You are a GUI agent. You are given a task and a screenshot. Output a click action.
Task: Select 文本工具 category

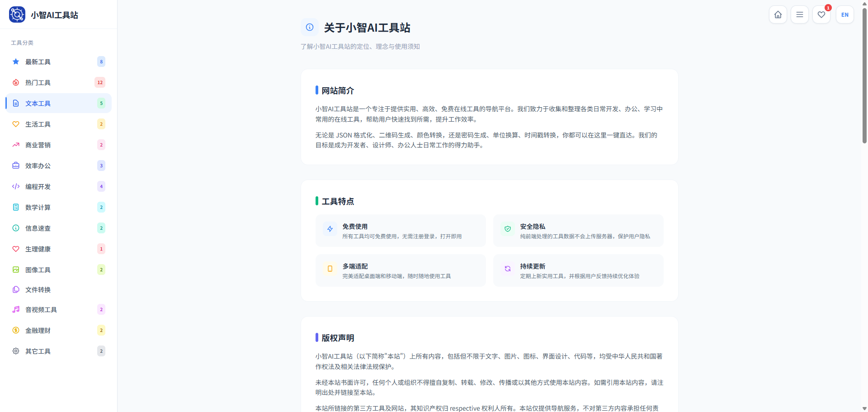[x=58, y=103]
